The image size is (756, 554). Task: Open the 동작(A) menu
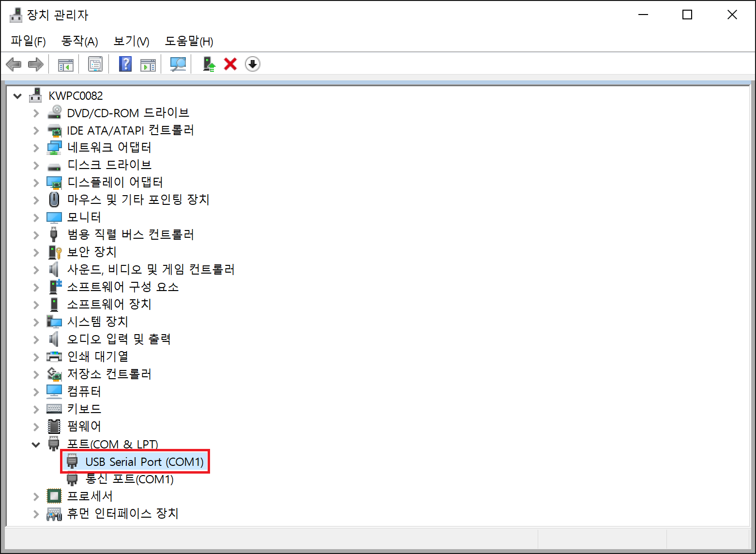click(79, 41)
